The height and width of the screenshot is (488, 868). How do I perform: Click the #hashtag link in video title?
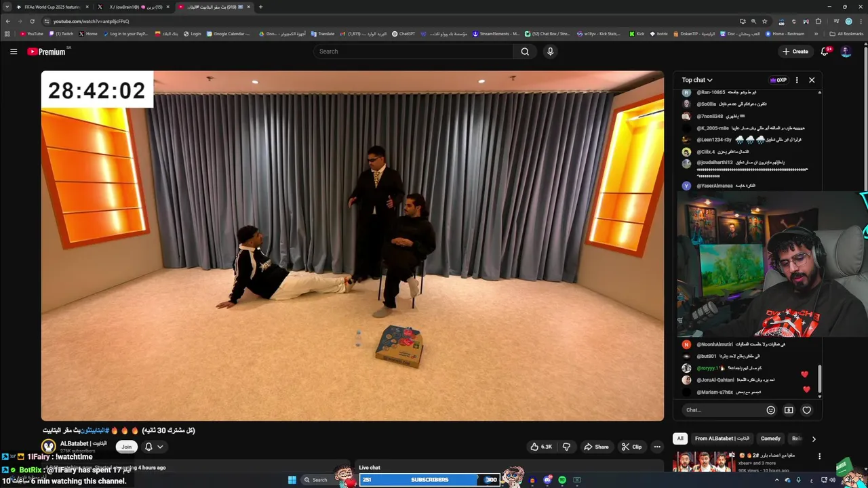tap(94, 430)
